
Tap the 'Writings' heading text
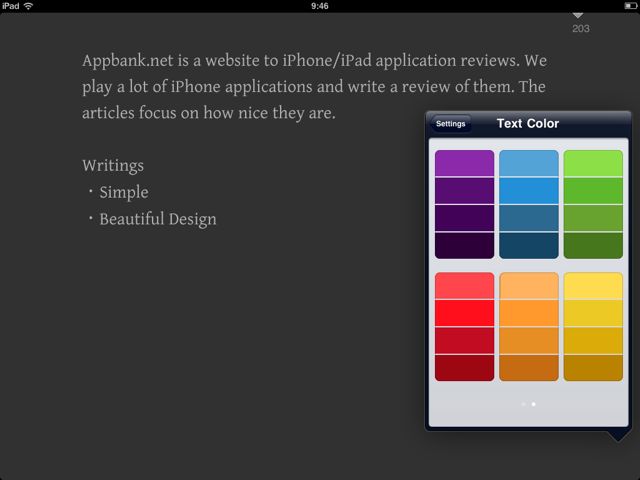(x=113, y=166)
